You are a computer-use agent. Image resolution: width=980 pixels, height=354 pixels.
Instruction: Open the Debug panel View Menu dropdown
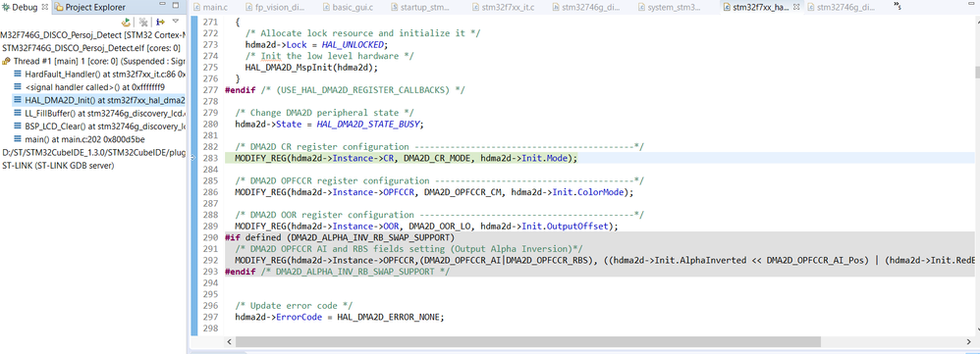(176, 22)
